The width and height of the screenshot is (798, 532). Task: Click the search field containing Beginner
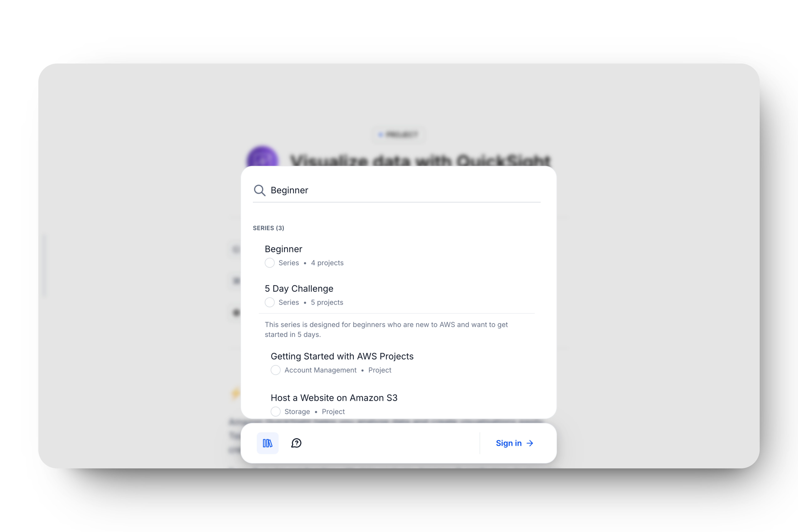click(x=397, y=190)
